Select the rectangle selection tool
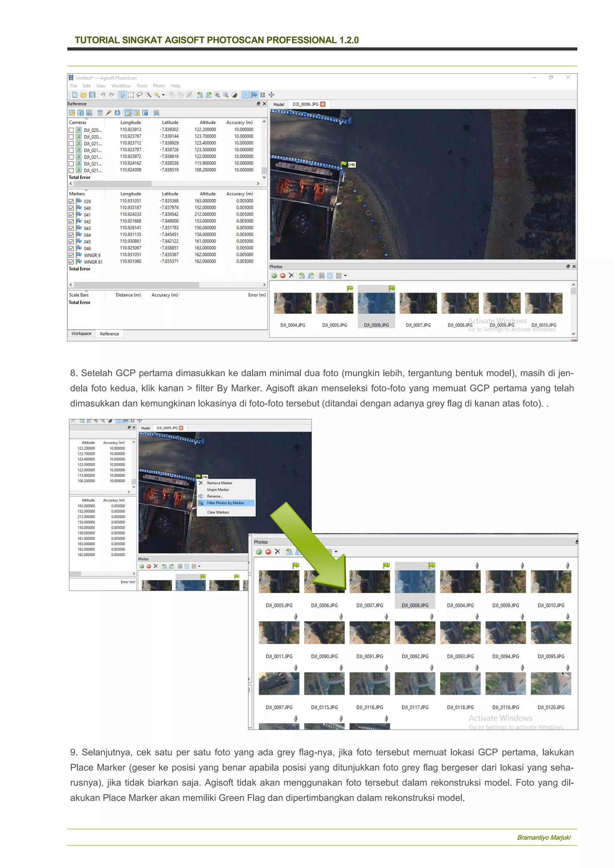This screenshot has width=614, height=868. (131, 95)
